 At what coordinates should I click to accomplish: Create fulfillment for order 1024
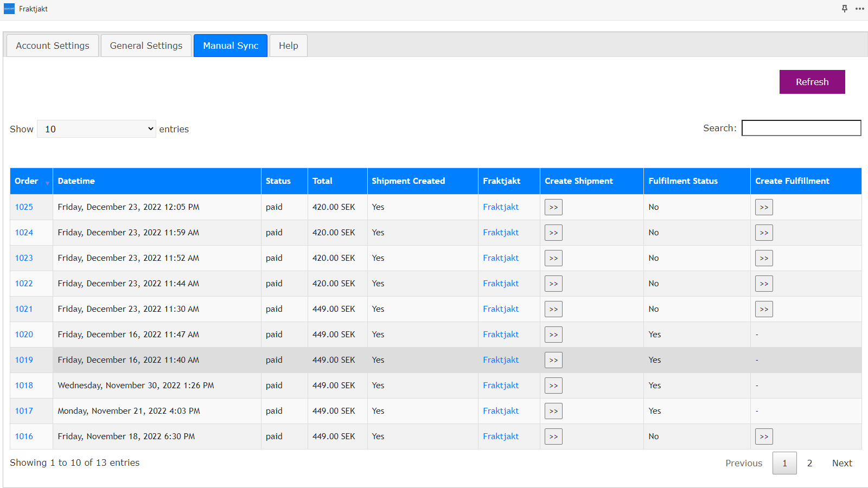[764, 233]
